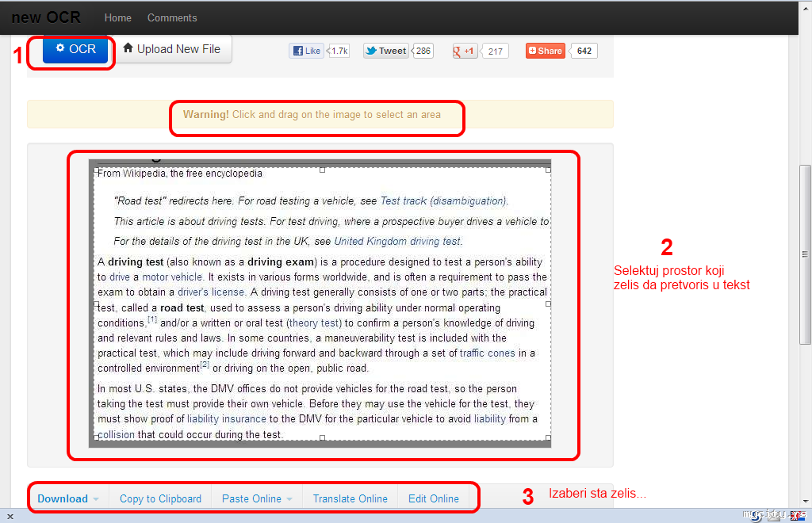Click the left-middle selection resize handle
This screenshot has height=523, width=812.
[96, 304]
